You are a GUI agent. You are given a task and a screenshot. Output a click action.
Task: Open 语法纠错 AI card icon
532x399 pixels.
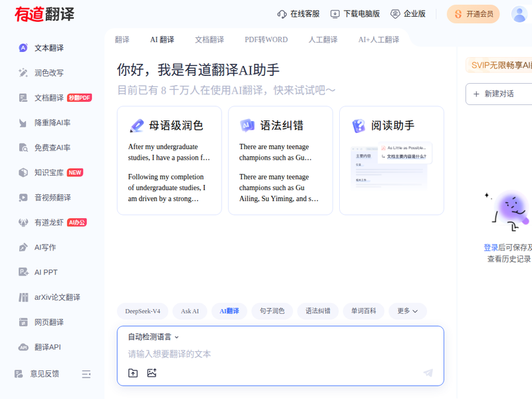247,125
